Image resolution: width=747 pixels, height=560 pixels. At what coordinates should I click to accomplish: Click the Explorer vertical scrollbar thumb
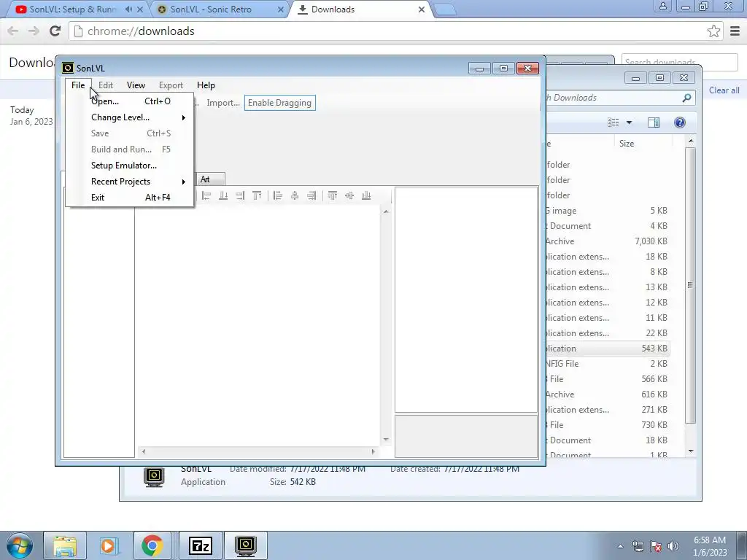click(x=690, y=285)
